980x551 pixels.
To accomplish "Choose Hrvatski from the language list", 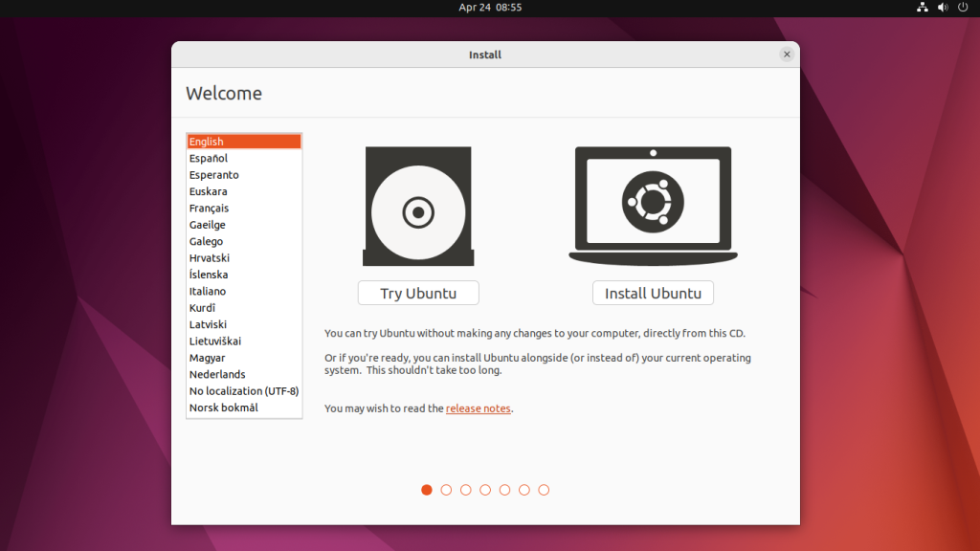I will [210, 258].
